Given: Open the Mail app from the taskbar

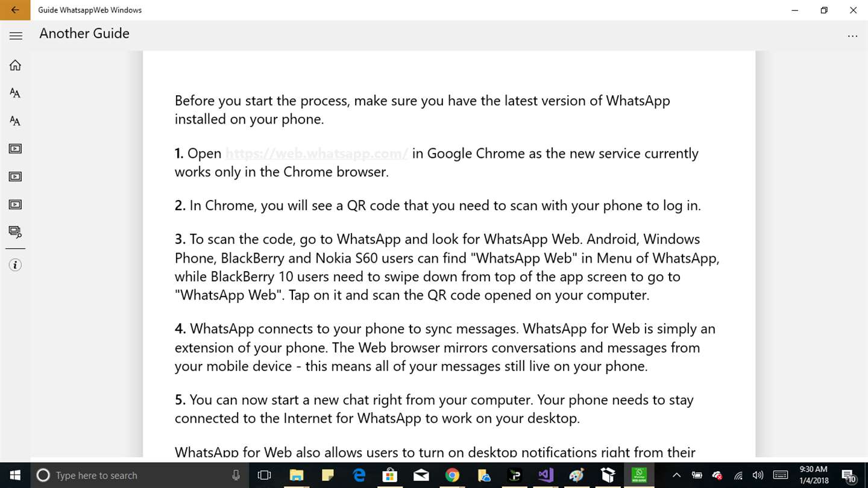Looking at the screenshot, I should [421, 475].
